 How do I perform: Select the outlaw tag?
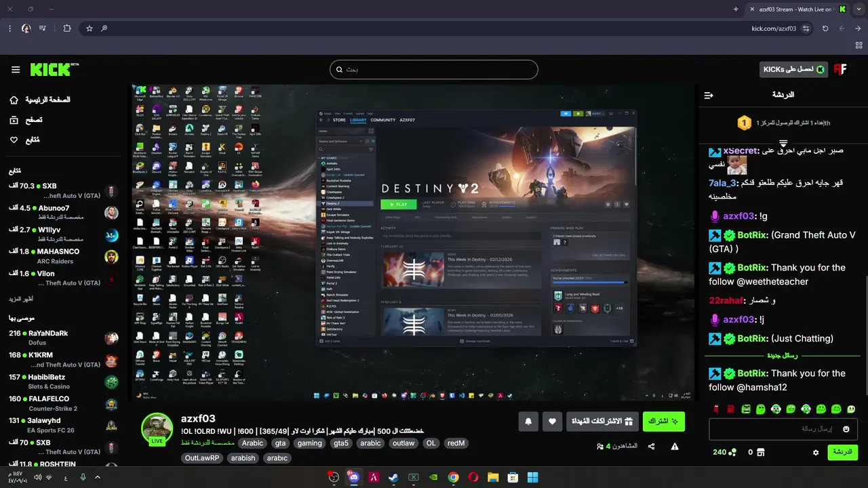point(403,443)
